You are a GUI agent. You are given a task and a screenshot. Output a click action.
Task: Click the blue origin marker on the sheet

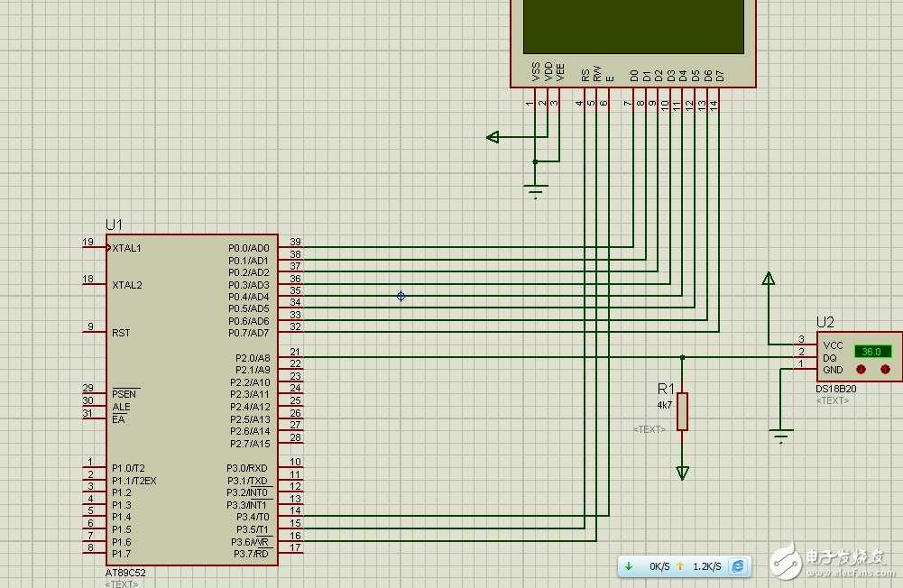pyautogui.click(x=401, y=296)
